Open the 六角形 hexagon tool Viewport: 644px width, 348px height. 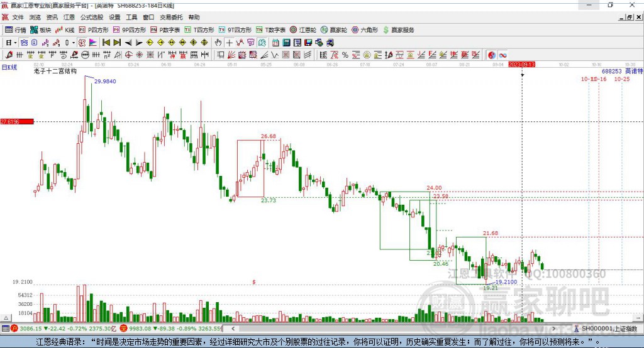365,30
